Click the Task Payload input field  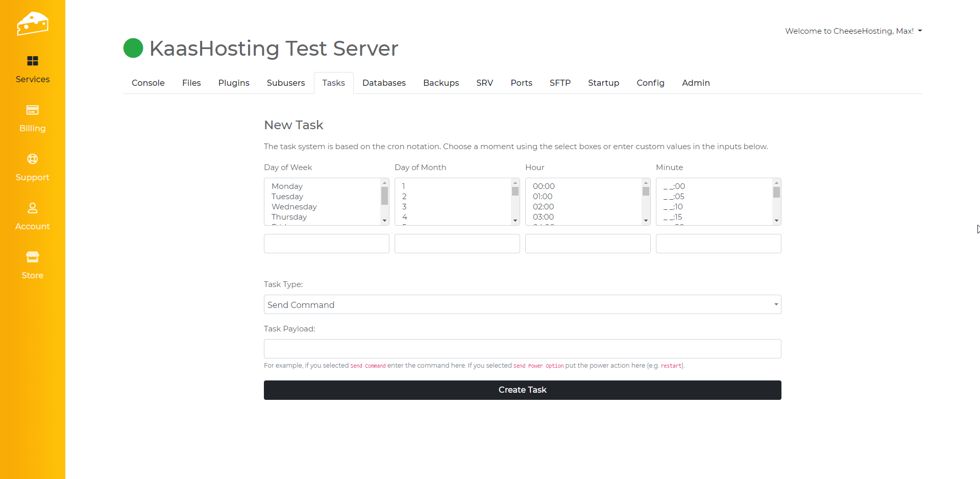pos(522,349)
